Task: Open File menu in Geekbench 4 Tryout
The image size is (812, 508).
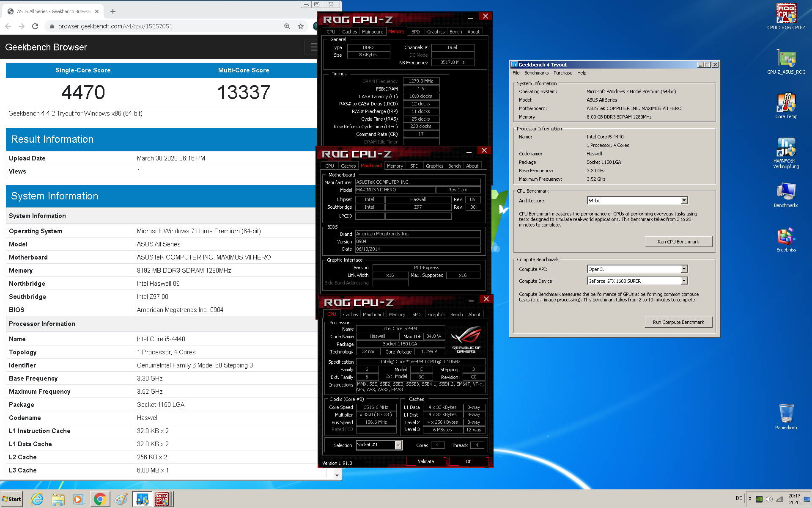Action: [x=516, y=73]
